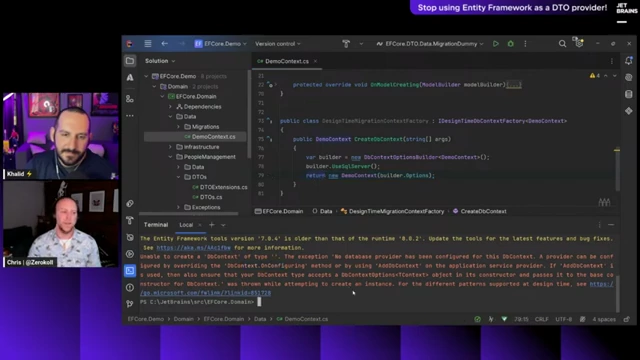640x360 pixels.
Task: Add a new terminal tab
Action: [211, 225]
